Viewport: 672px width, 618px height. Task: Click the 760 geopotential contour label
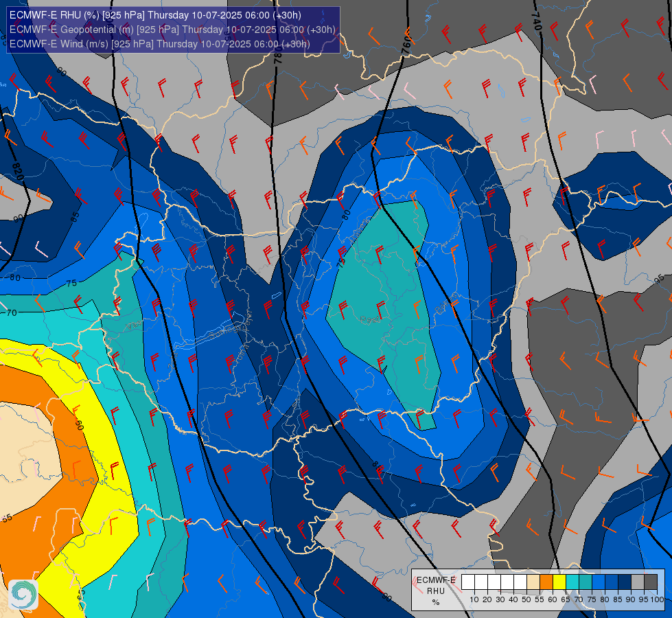(407, 44)
